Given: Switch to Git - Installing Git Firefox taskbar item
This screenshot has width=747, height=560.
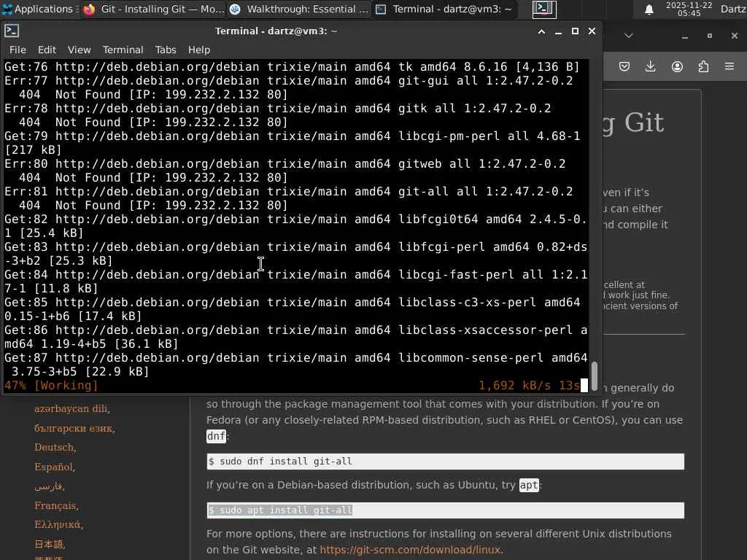Looking at the screenshot, I should (153, 9).
